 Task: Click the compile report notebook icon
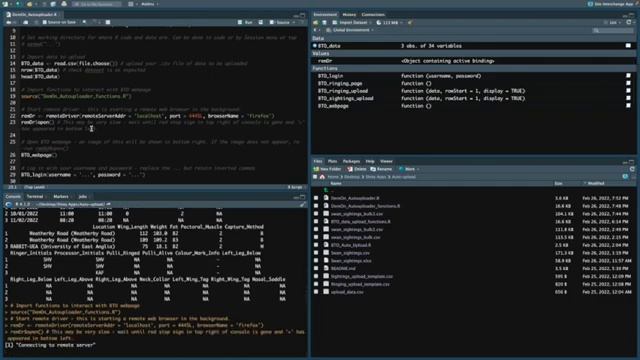[x=108, y=22]
